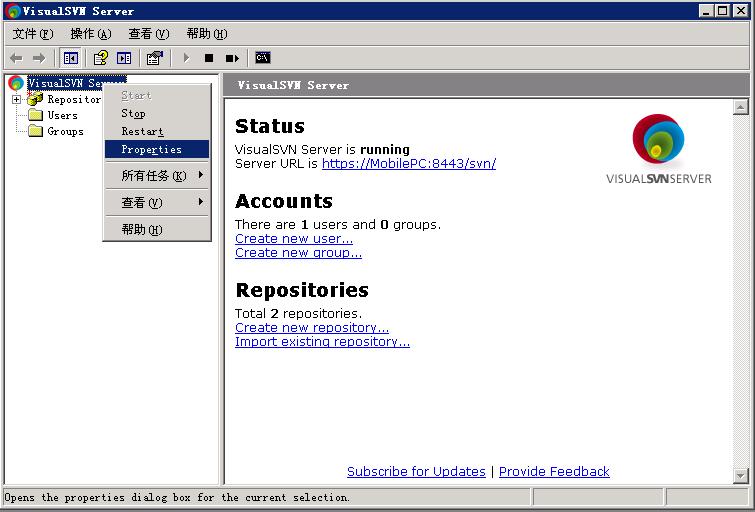Click the VisualSVN Server logo graphic
Screen dimensions: 755x512
pos(658,149)
